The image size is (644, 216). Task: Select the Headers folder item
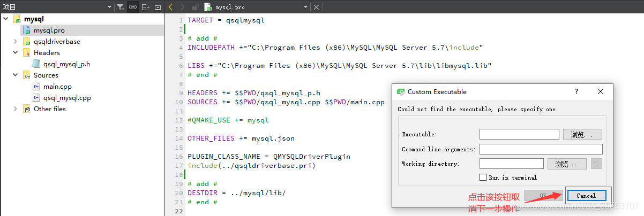click(47, 52)
